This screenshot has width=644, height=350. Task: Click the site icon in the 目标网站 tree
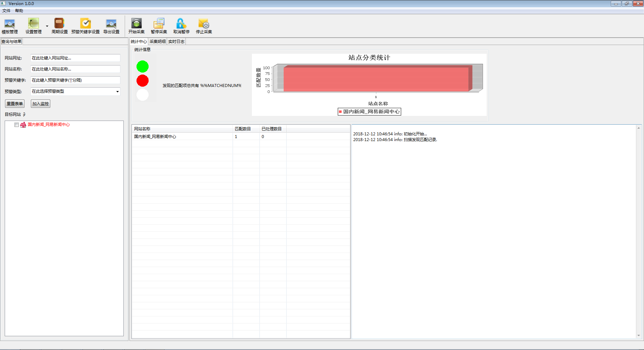[23, 125]
